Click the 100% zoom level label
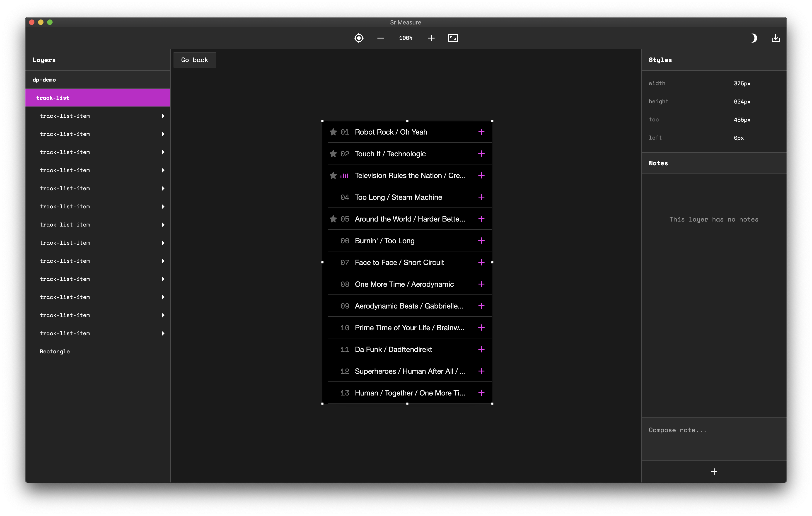 [x=406, y=38]
